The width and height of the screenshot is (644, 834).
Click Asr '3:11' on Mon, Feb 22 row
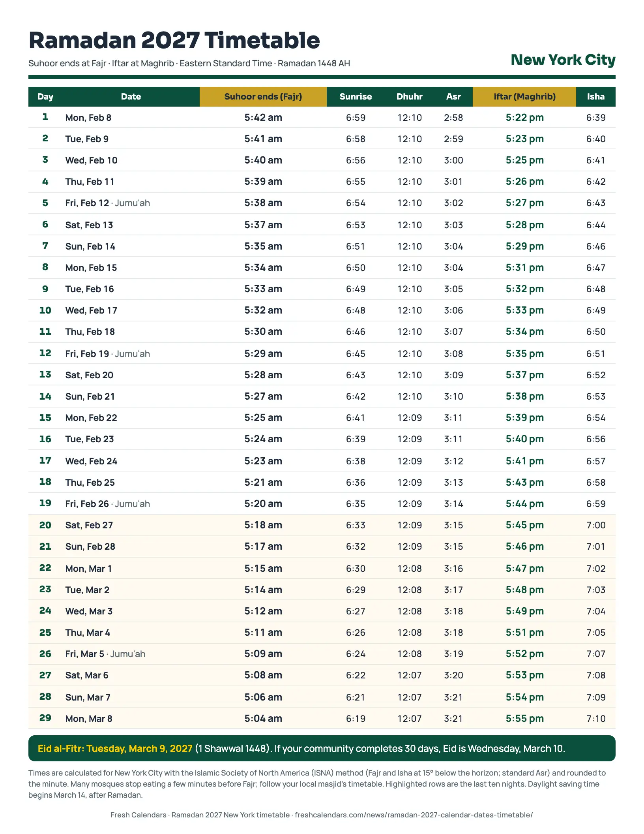click(453, 418)
